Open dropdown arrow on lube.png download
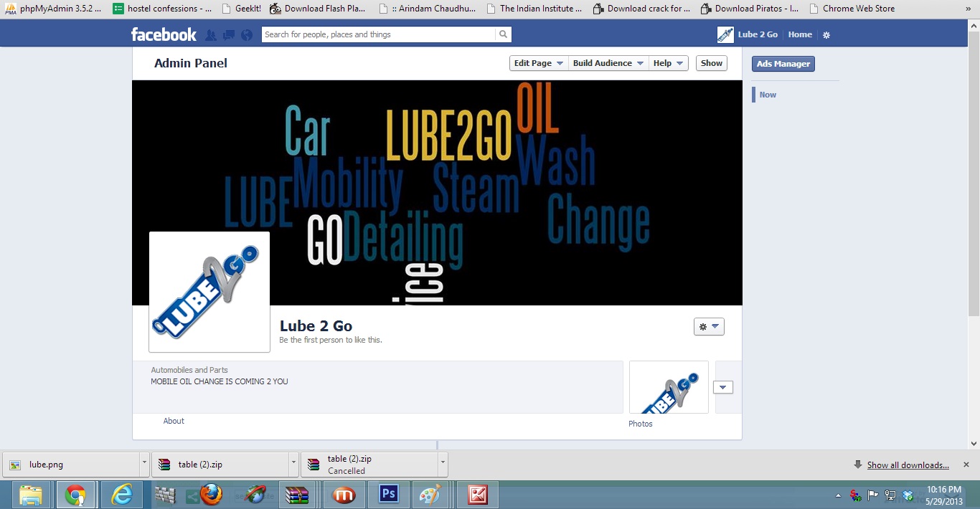980x509 pixels. point(144,464)
